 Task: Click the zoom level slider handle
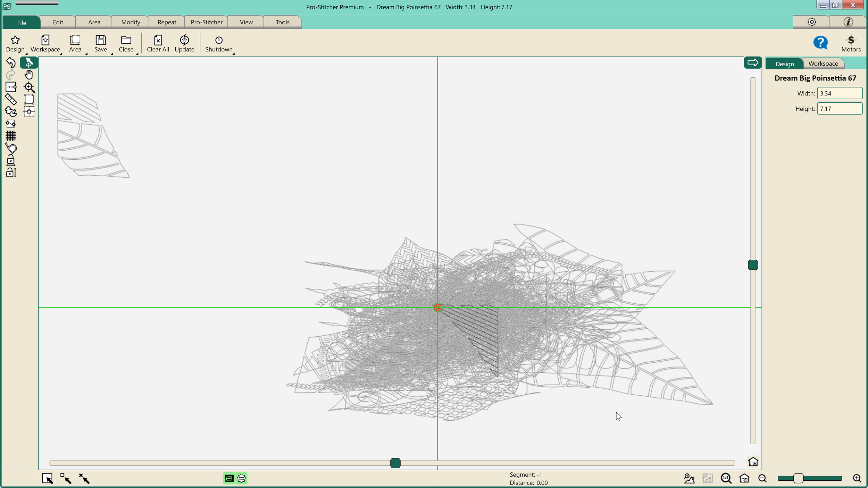[798, 478]
